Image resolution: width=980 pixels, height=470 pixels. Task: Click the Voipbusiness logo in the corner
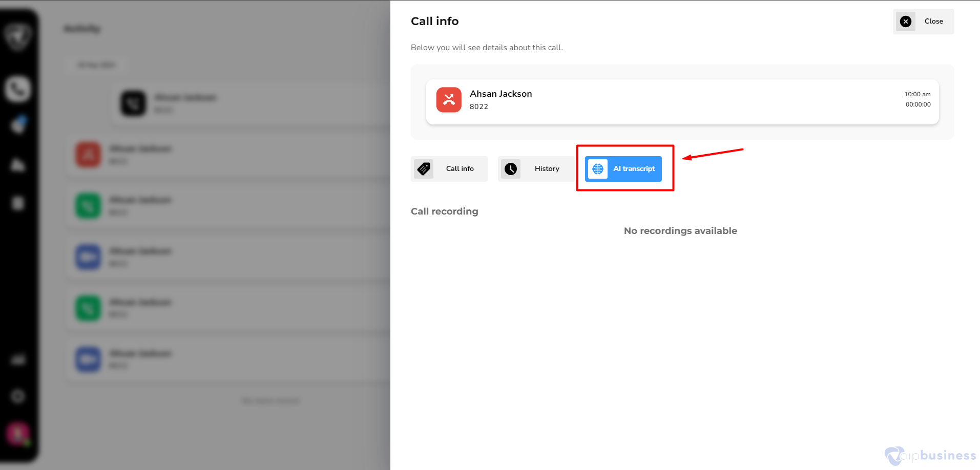click(x=930, y=455)
